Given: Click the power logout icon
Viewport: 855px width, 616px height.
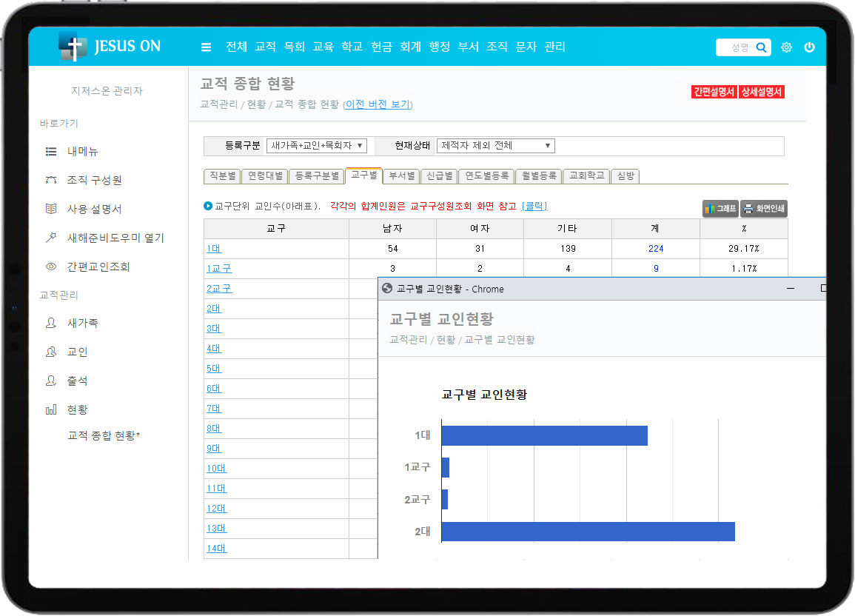Looking at the screenshot, I should click(809, 47).
